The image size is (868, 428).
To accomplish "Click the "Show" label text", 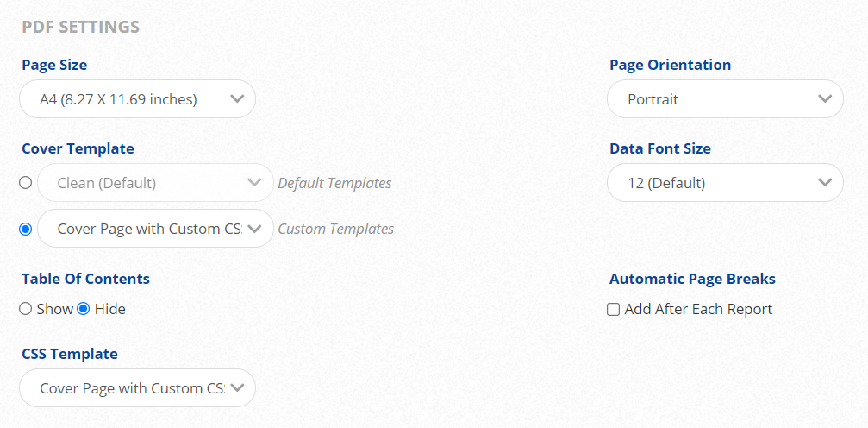I will click(54, 309).
